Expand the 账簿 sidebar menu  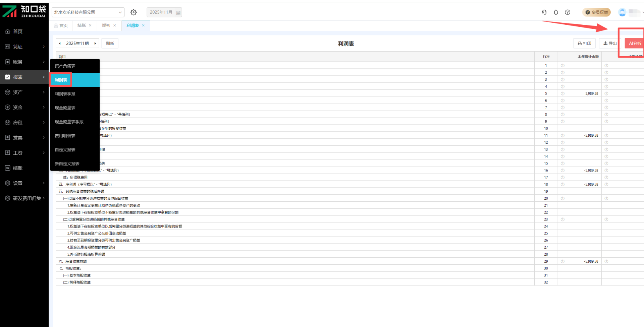pos(24,62)
